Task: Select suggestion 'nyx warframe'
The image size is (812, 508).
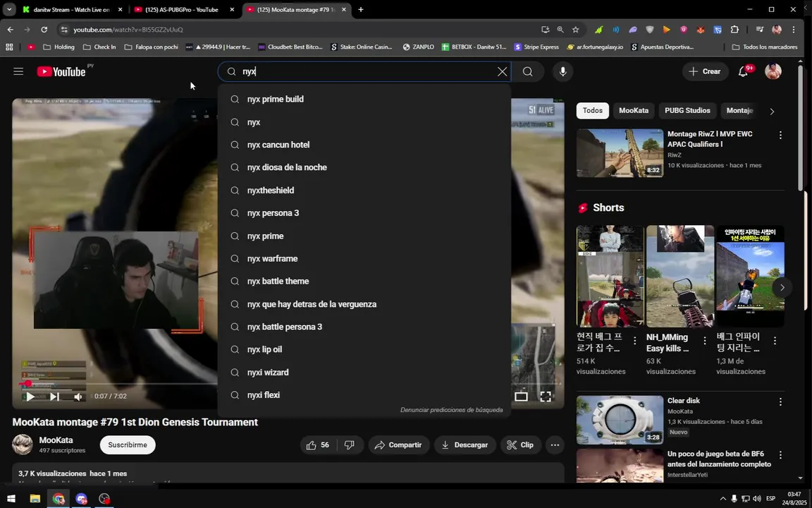Action: click(364, 259)
